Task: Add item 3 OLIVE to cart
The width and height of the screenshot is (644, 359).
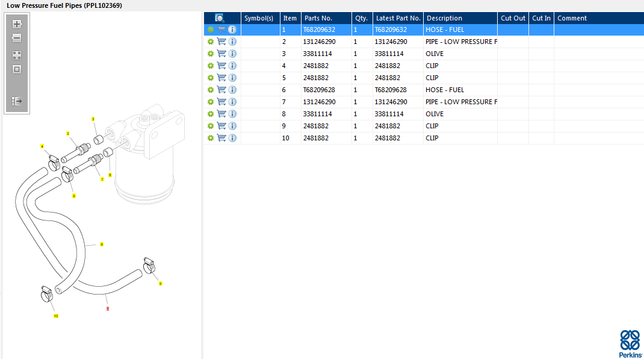Action: pos(221,54)
